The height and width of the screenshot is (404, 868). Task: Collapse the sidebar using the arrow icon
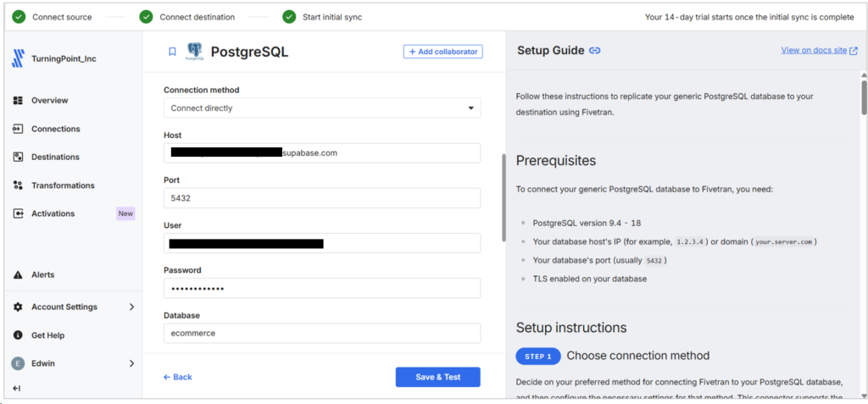[x=17, y=389]
